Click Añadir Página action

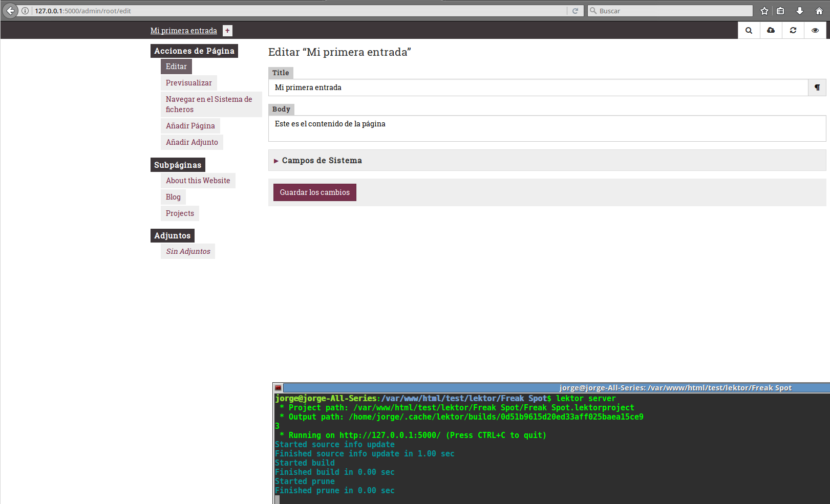tap(190, 126)
